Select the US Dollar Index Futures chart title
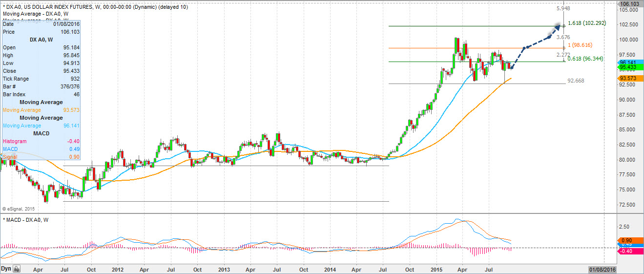The image size is (644, 274). 95,7
